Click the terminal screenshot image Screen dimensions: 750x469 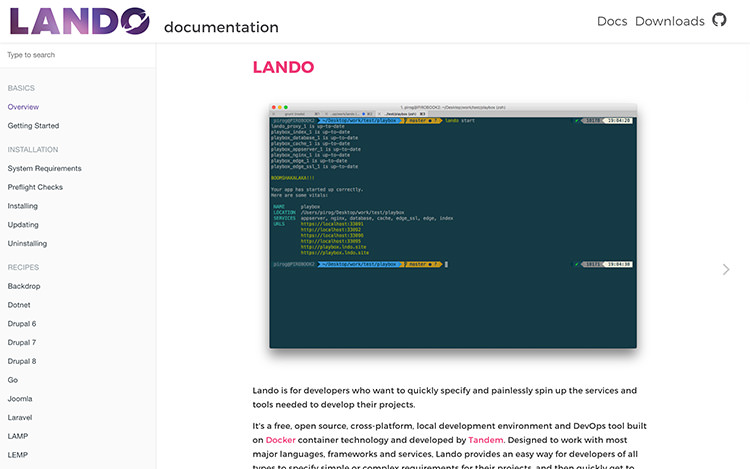tap(452, 226)
